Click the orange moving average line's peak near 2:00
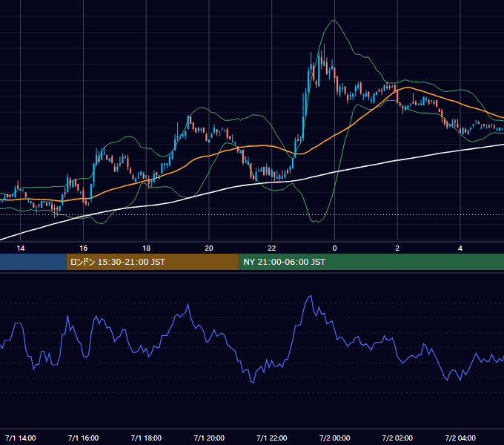Viewport: 504px width, 445px height. (x=408, y=88)
